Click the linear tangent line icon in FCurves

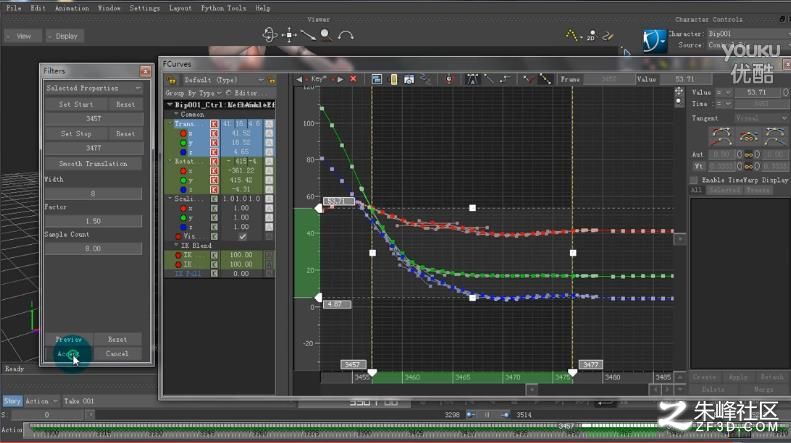(x=488, y=79)
